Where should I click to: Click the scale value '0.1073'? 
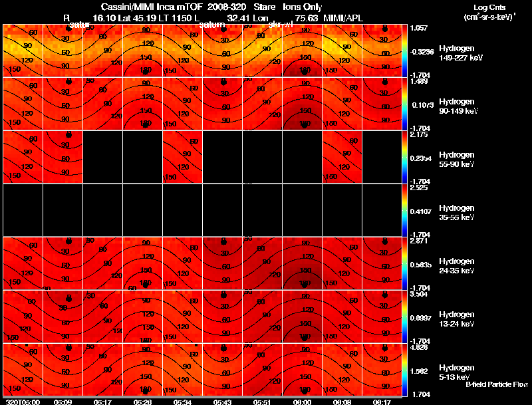point(423,105)
